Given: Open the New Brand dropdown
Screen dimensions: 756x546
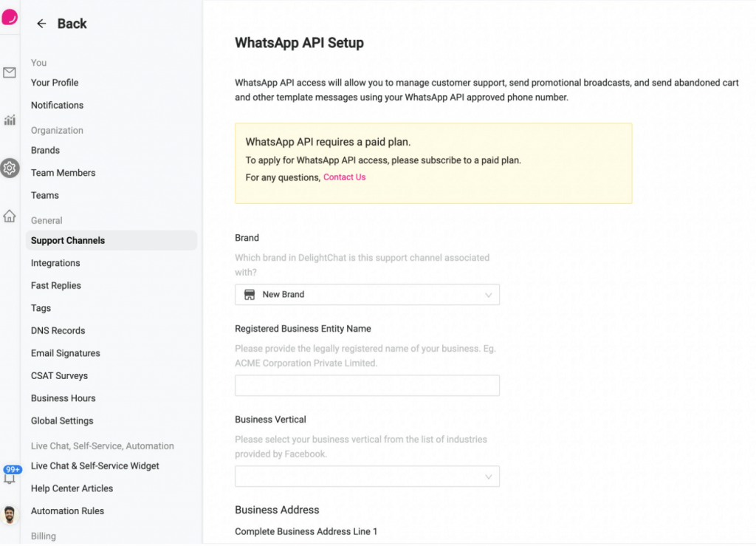Looking at the screenshot, I should click(367, 295).
